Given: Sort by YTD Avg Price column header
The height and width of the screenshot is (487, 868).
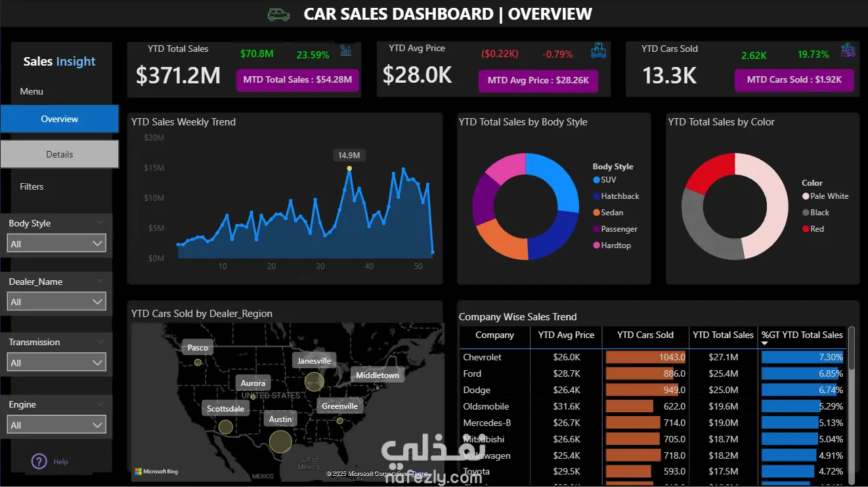Looking at the screenshot, I should (566, 335).
